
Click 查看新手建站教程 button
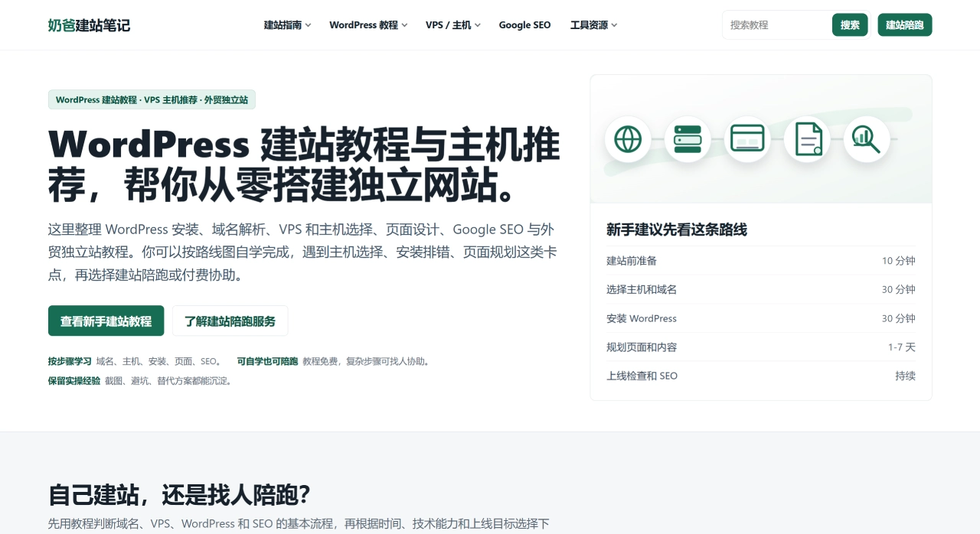[106, 321]
